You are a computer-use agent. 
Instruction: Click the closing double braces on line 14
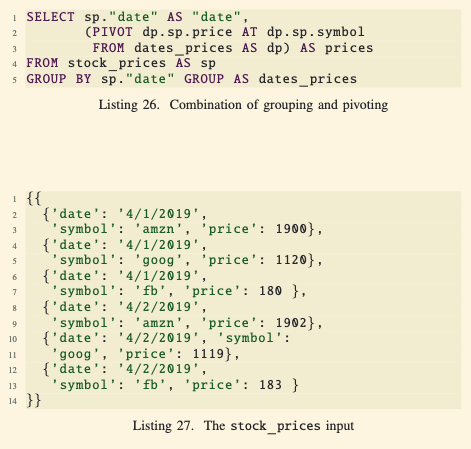34,400
